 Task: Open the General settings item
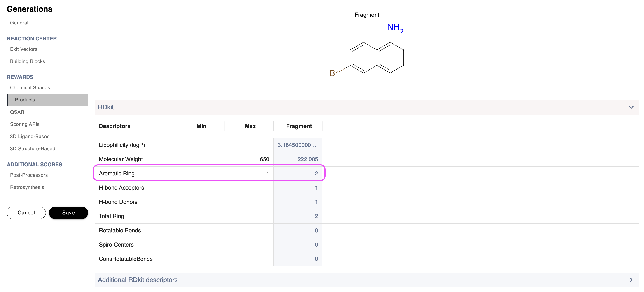19,23
